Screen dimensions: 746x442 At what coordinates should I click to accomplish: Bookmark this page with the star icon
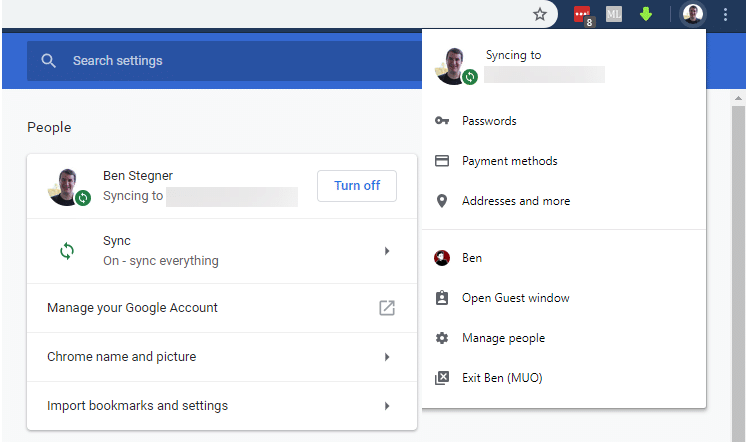click(540, 14)
